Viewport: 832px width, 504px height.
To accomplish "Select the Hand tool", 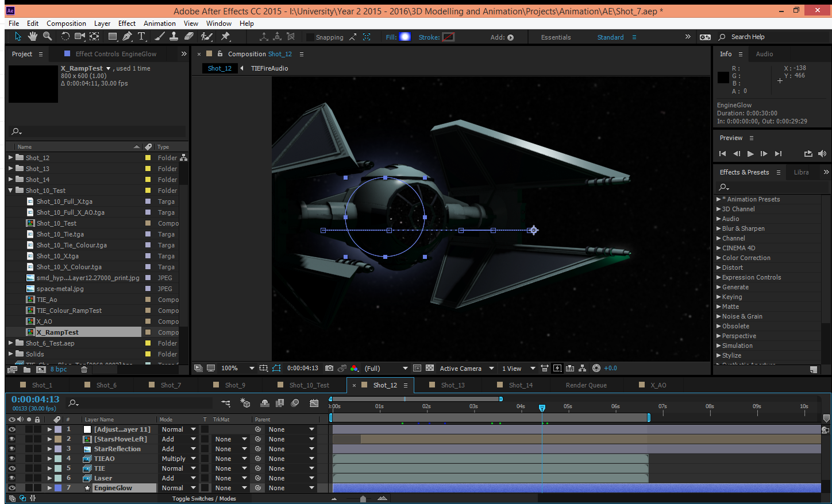I will point(33,37).
